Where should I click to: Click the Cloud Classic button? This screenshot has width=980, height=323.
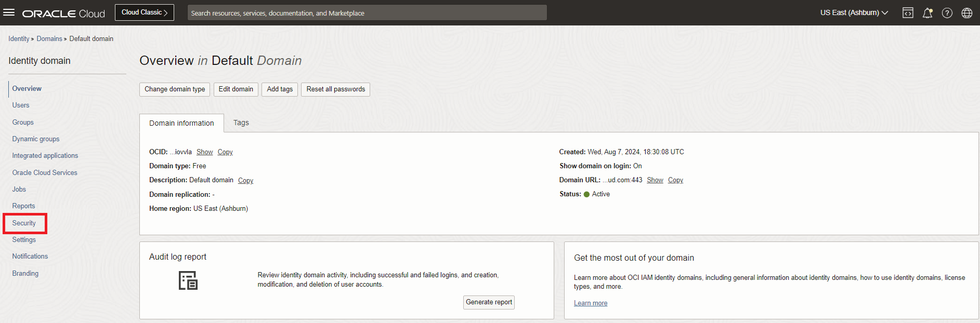coord(145,12)
